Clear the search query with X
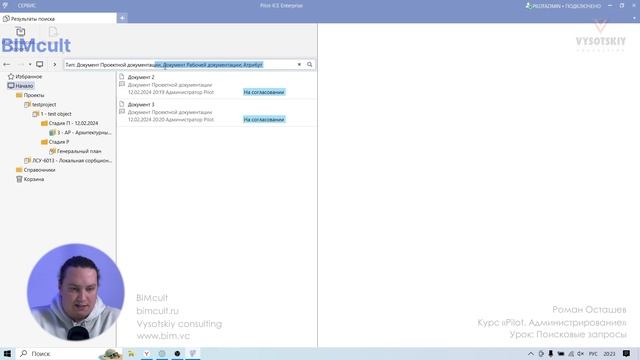 tap(299, 64)
